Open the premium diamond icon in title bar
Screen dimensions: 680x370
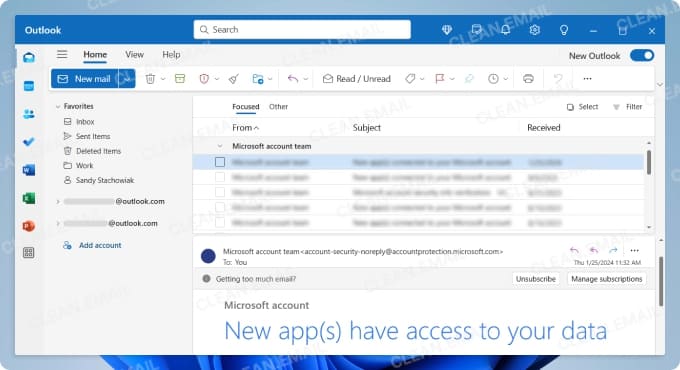pos(447,30)
